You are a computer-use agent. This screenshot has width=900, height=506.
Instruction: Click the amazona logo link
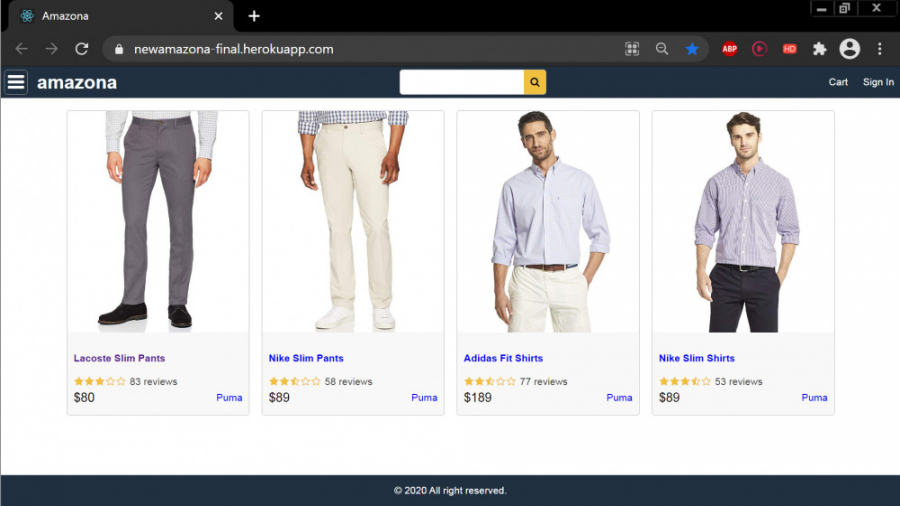77,83
